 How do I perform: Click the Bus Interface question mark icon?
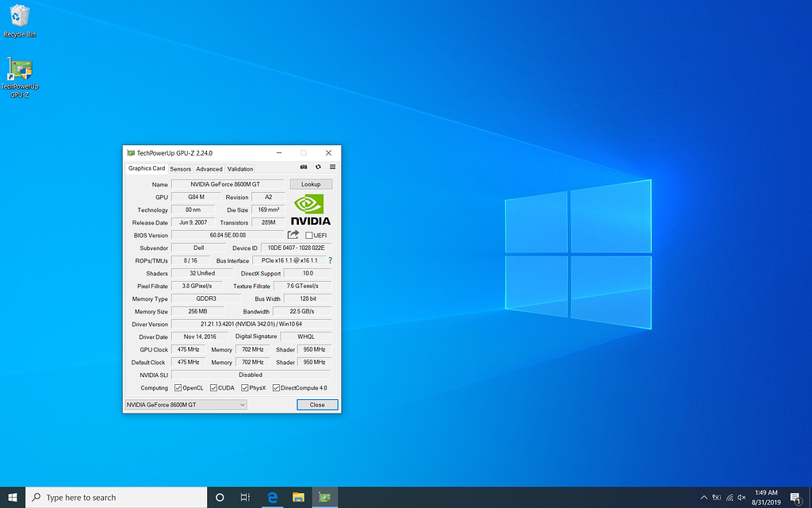(330, 260)
